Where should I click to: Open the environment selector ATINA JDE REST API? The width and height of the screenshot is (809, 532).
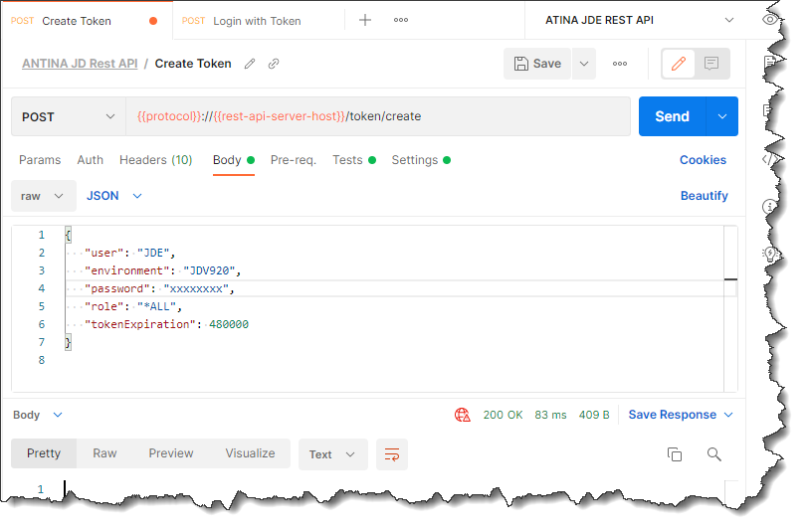point(639,20)
